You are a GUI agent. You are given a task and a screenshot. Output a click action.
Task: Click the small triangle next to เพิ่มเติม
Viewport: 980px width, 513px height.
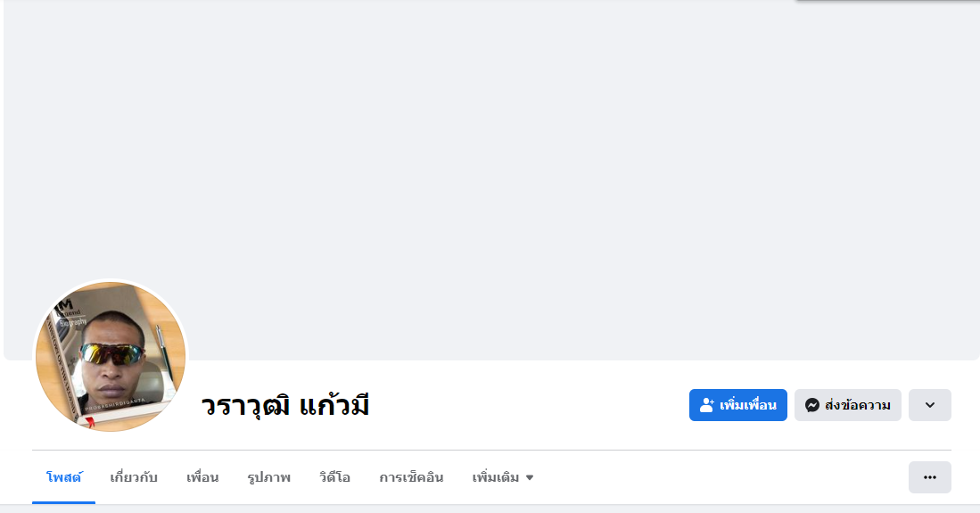pyautogui.click(x=530, y=478)
